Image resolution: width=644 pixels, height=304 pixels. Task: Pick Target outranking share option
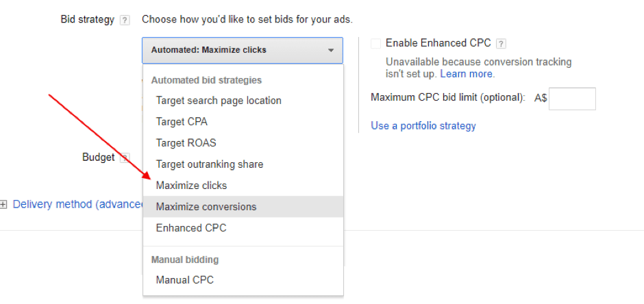[209, 164]
